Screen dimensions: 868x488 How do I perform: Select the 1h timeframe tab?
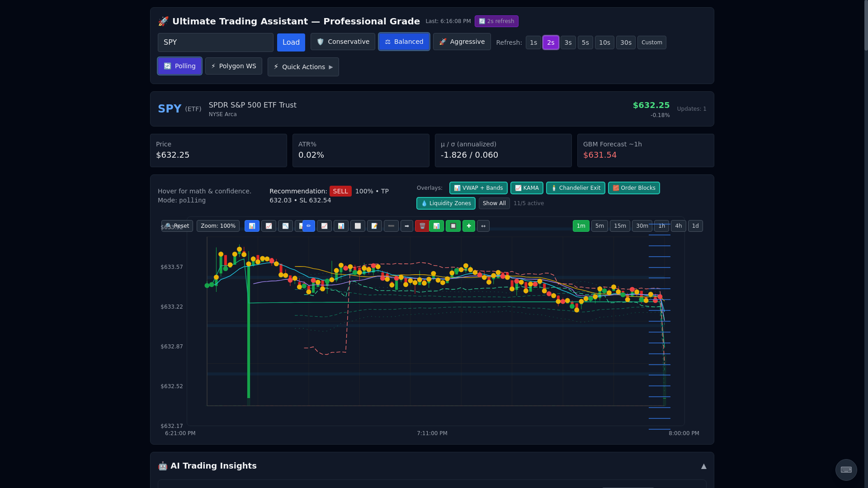(661, 226)
